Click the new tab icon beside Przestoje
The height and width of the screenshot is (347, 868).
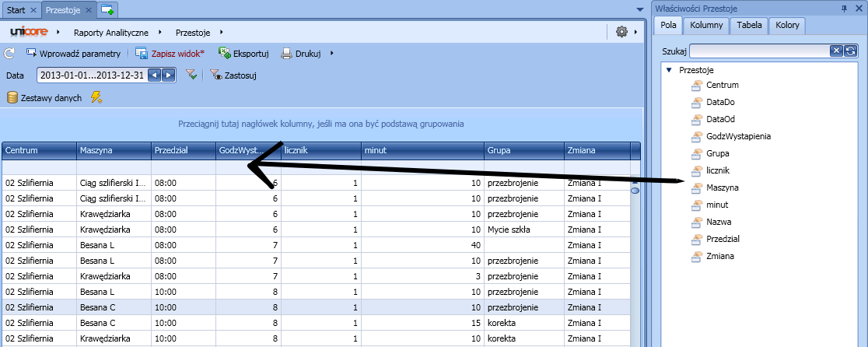[x=107, y=9]
